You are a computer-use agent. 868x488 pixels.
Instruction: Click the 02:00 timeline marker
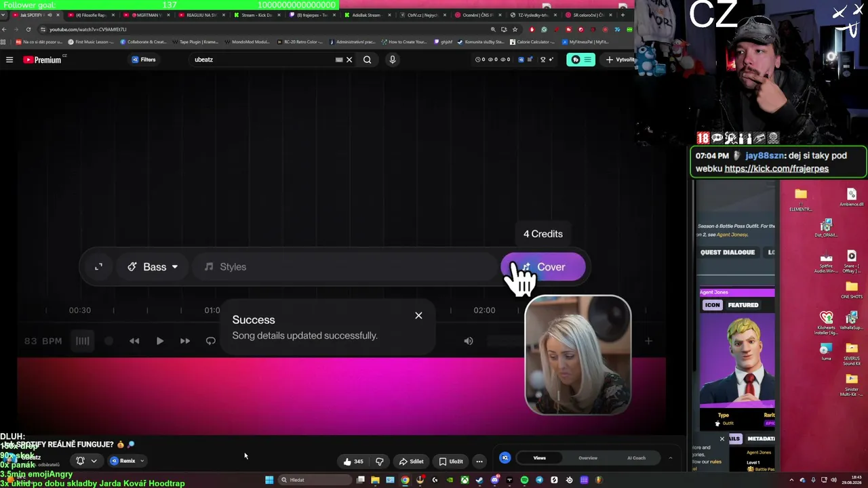[x=484, y=310]
